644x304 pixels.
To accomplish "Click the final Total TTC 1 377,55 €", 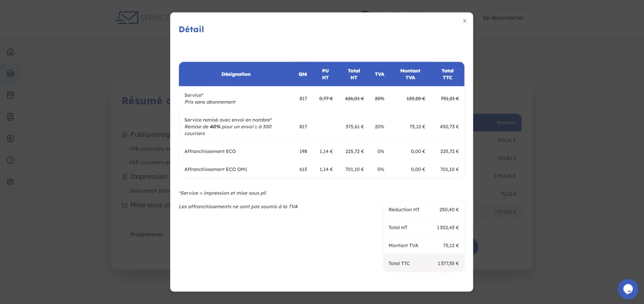I will coord(448,264).
